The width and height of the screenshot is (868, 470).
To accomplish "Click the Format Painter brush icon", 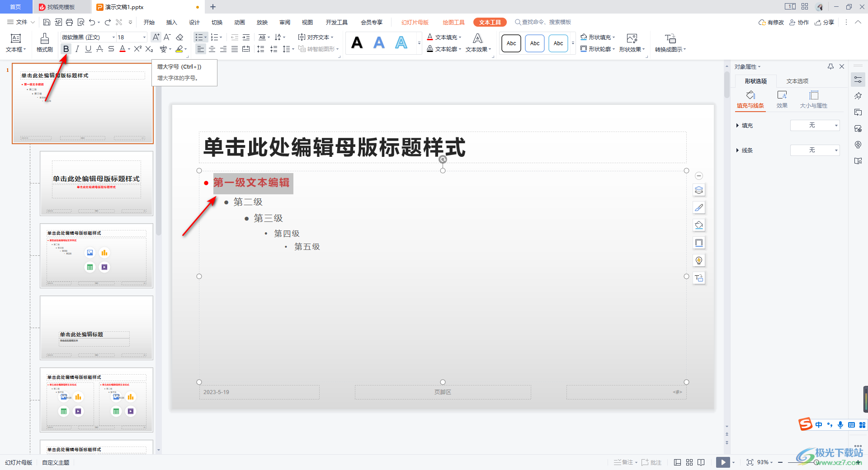I will [44, 42].
